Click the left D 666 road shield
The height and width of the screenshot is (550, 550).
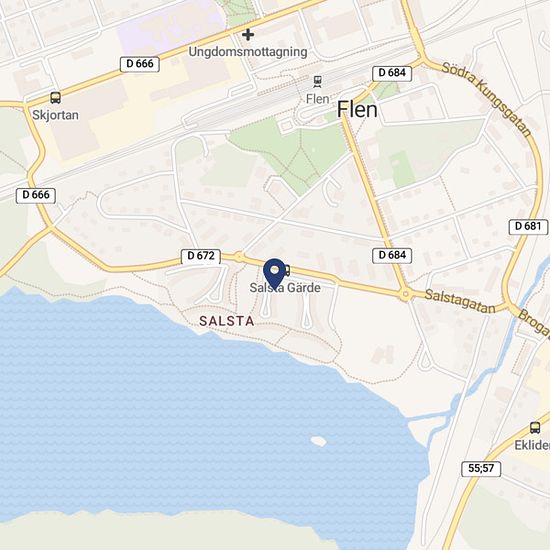(x=36, y=195)
